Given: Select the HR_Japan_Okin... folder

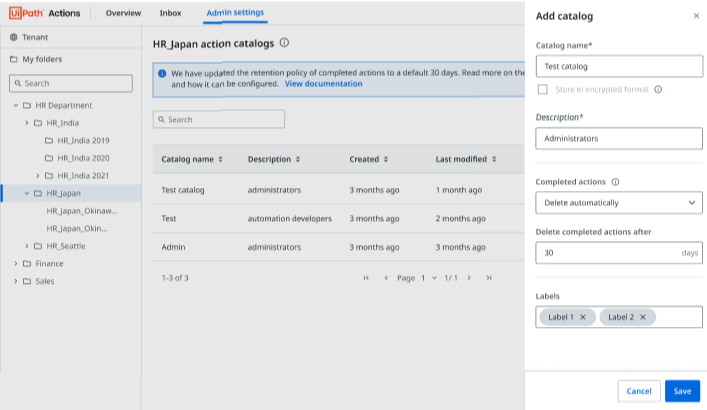Looking at the screenshot, I should point(77,228).
